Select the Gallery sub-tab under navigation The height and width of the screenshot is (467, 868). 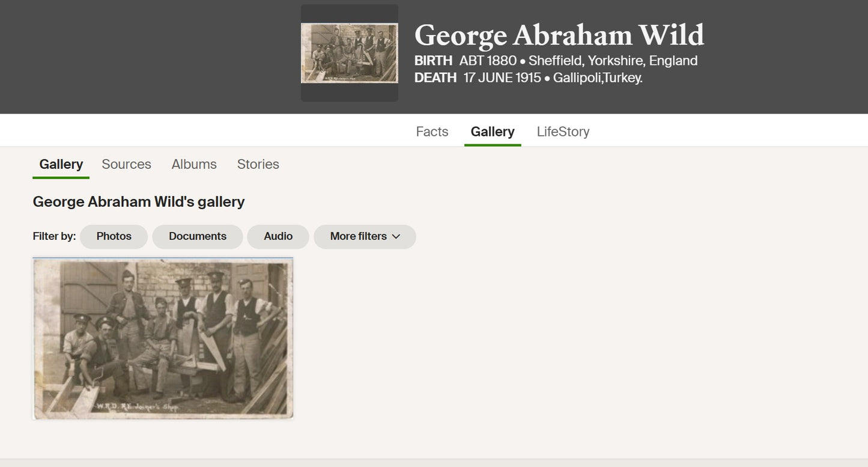[x=61, y=164]
